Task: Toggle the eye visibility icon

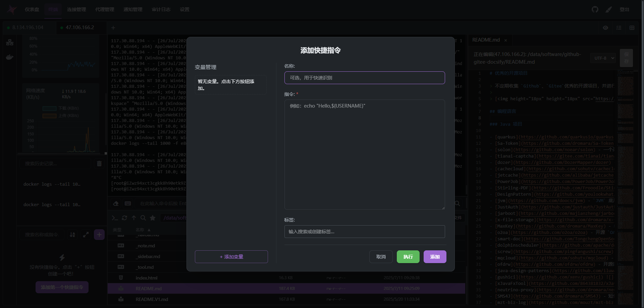Action: coord(605,28)
